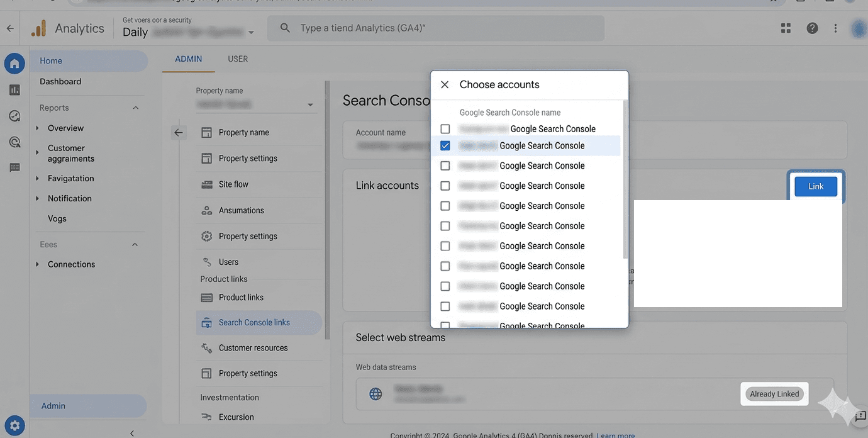Click the Google Search Console name label
Viewport: 868px width, 438px height.
pos(510,113)
